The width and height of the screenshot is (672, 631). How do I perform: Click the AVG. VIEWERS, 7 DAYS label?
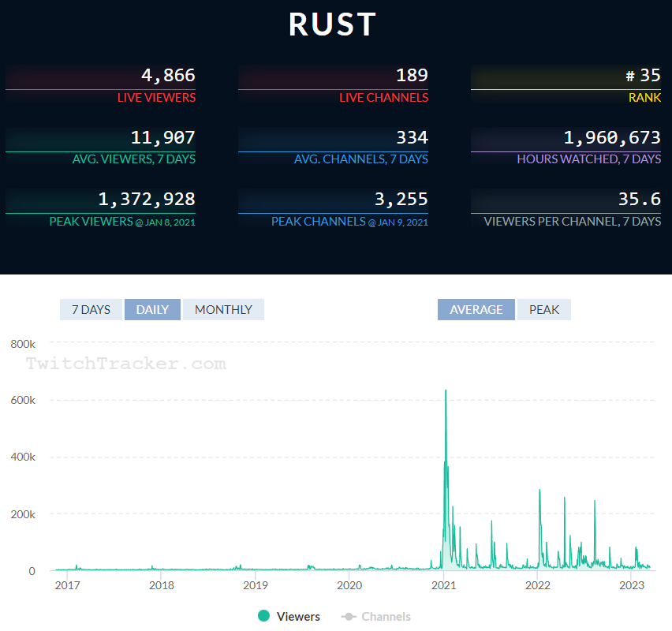pyautogui.click(x=134, y=159)
